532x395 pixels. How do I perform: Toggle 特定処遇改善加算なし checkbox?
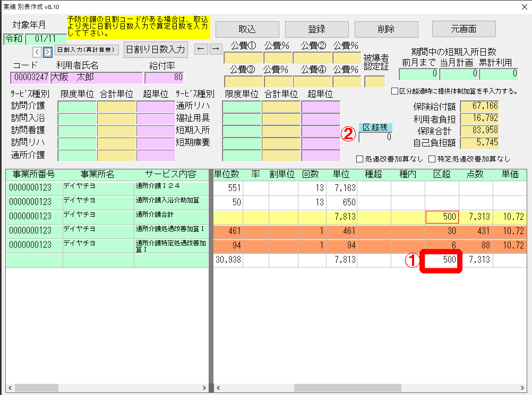point(432,159)
